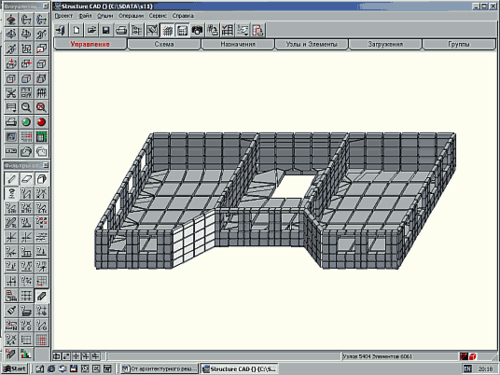Click the Open folder toolbar icon
The width and height of the screenshot is (500, 375).
click(91, 31)
